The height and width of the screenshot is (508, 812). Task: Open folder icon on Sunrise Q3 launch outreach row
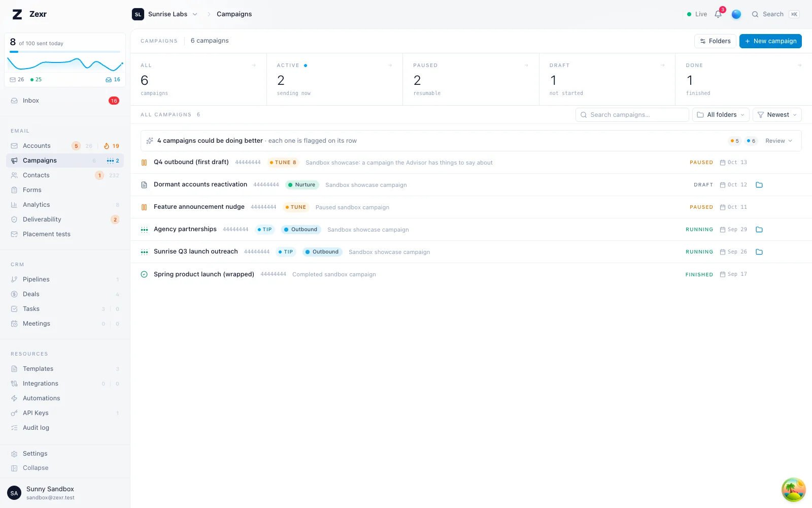(x=759, y=252)
